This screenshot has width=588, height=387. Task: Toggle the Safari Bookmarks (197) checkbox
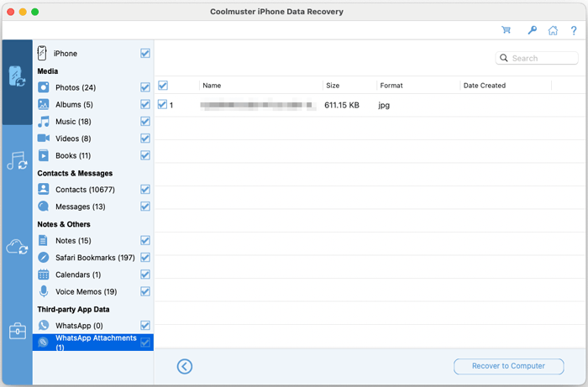click(145, 258)
